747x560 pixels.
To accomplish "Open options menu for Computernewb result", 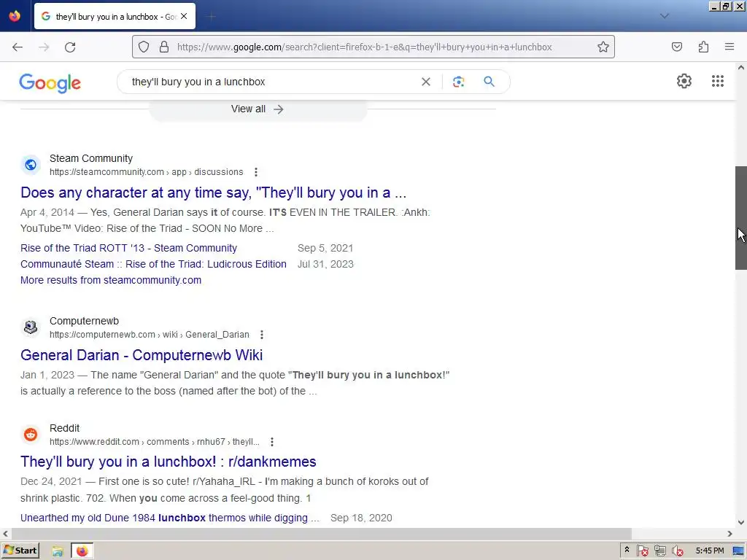I will [x=262, y=335].
